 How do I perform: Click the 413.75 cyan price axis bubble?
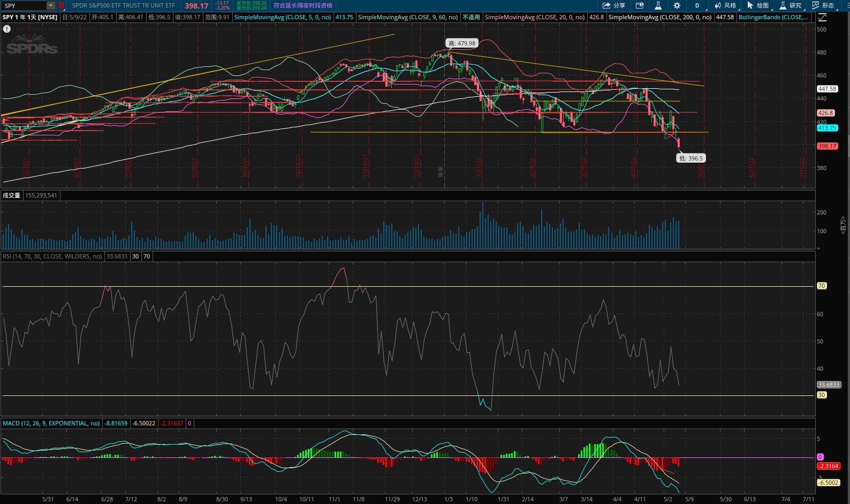click(x=827, y=128)
